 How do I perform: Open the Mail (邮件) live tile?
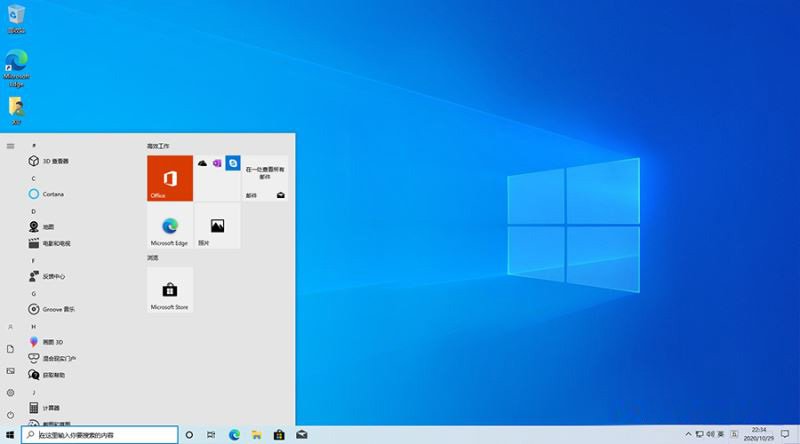click(x=265, y=178)
